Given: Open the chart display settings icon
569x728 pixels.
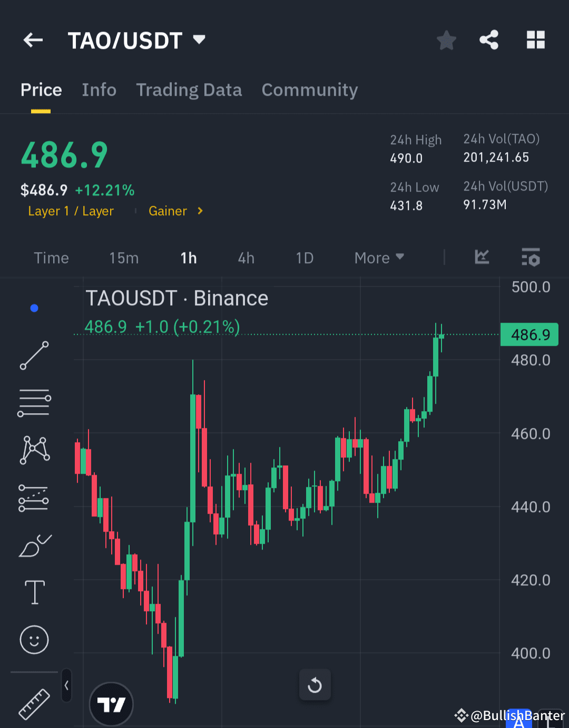Looking at the screenshot, I should [x=531, y=258].
